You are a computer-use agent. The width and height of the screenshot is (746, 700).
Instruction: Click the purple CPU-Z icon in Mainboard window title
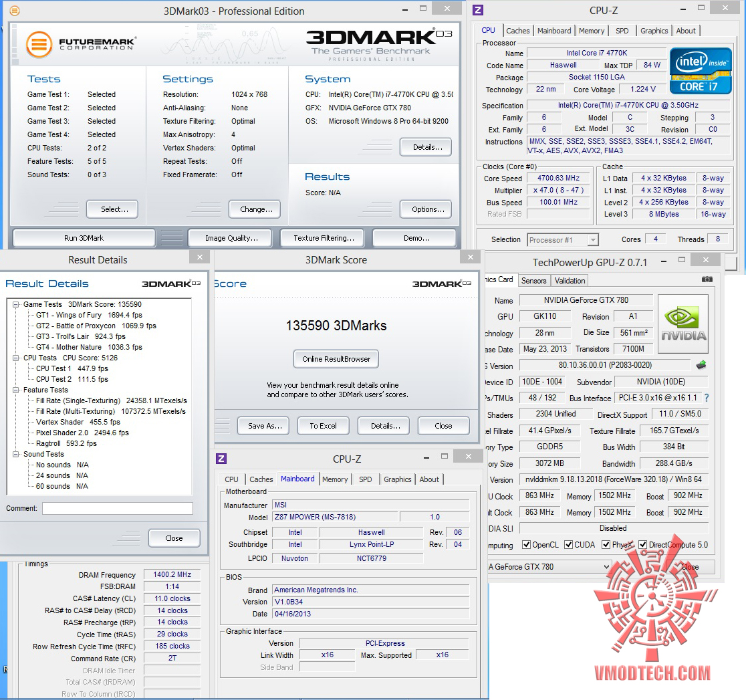coord(221,458)
